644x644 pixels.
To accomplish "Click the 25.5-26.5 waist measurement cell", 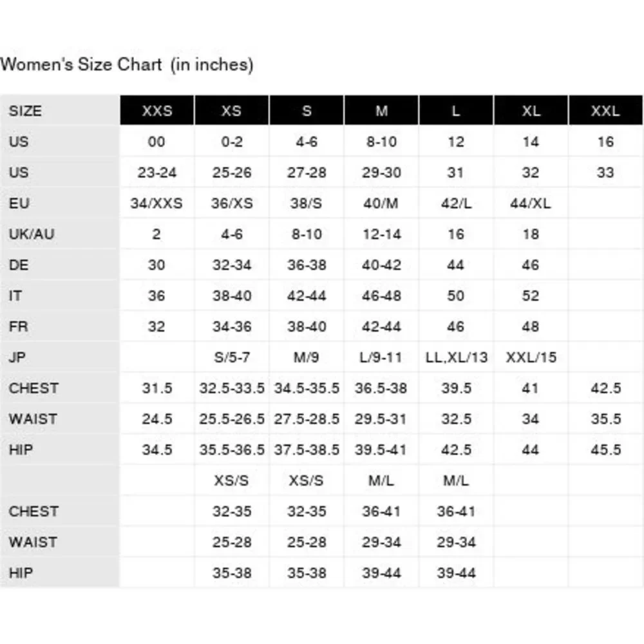I will [x=232, y=419].
